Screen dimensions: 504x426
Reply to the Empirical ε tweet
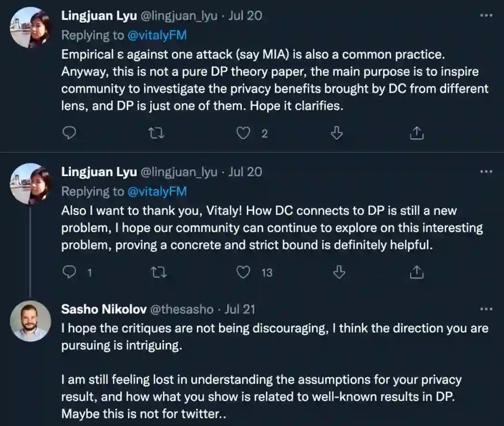pyautogui.click(x=69, y=134)
